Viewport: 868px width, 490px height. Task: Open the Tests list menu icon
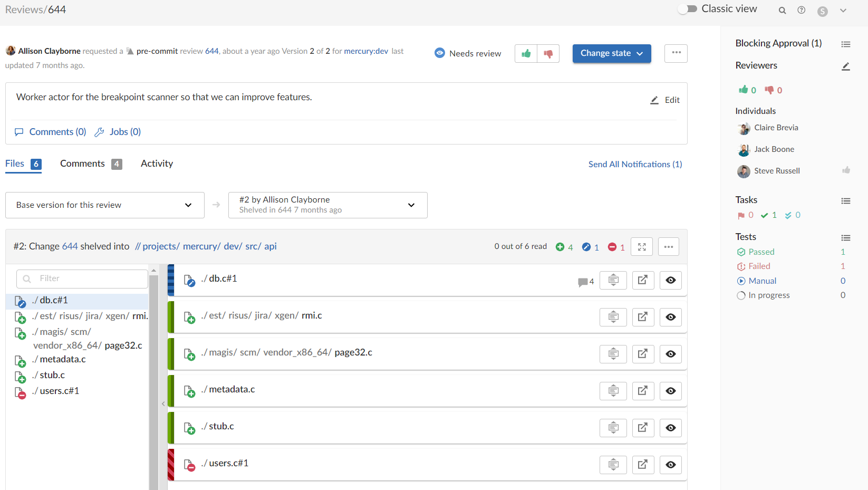coord(845,238)
